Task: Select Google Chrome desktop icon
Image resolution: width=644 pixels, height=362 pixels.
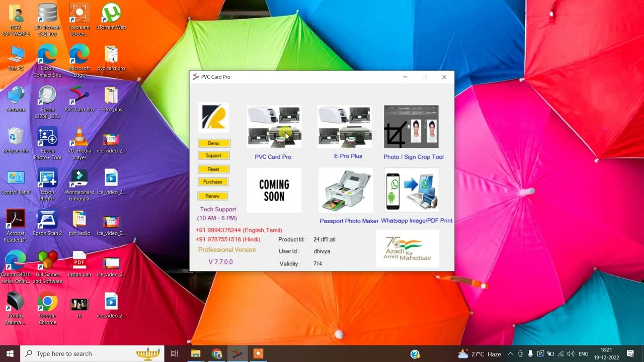Action: coord(47,309)
